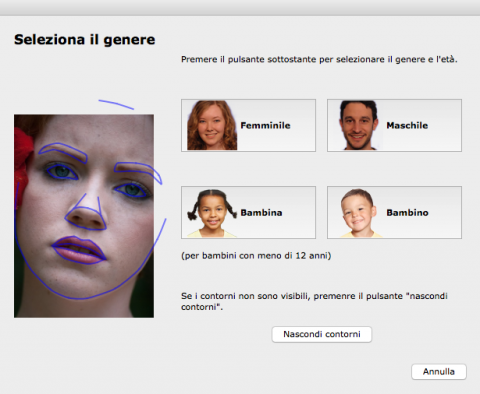Screen dimensions: 480x394
Task: Cancel with the Annulla button
Action: (439, 372)
